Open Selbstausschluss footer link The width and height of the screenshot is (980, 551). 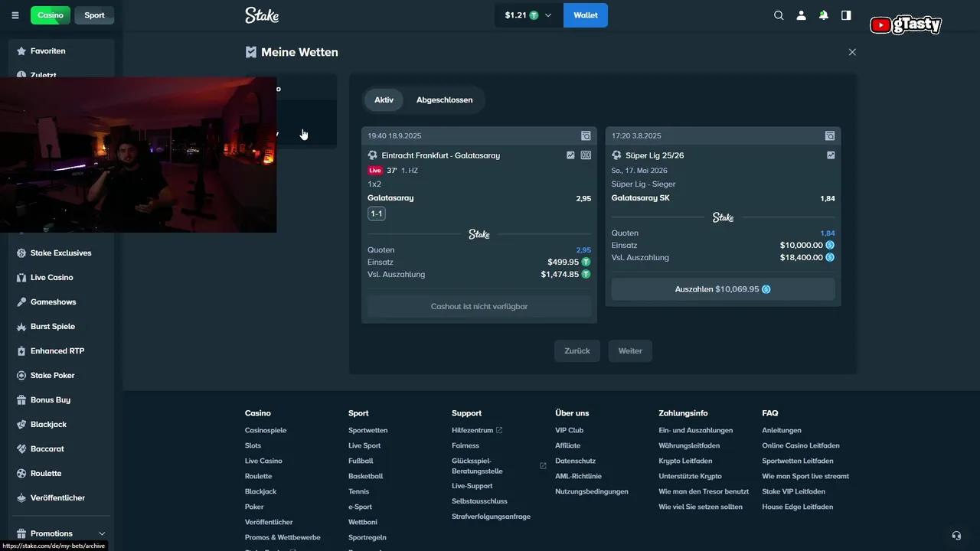[479, 501]
